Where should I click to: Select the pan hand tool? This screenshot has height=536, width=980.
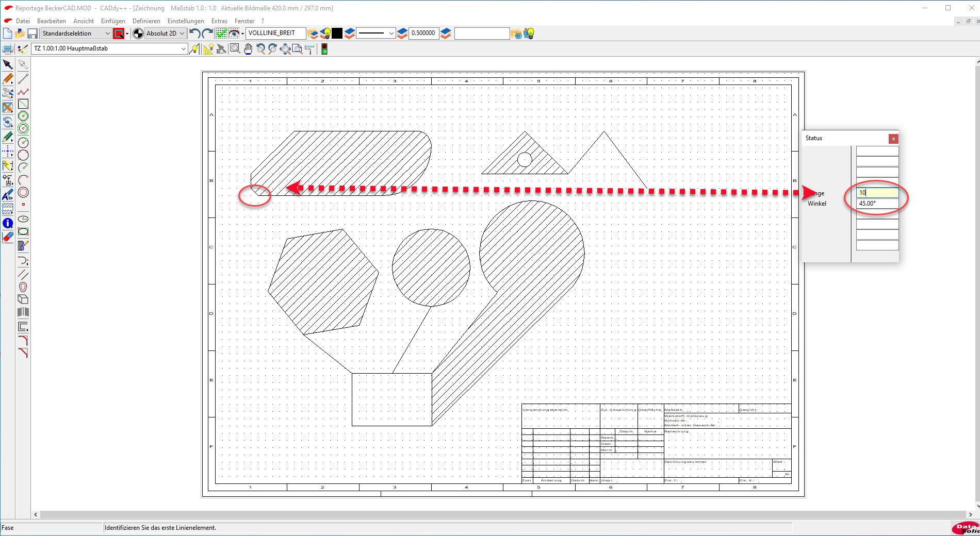[x=248, y=49]
